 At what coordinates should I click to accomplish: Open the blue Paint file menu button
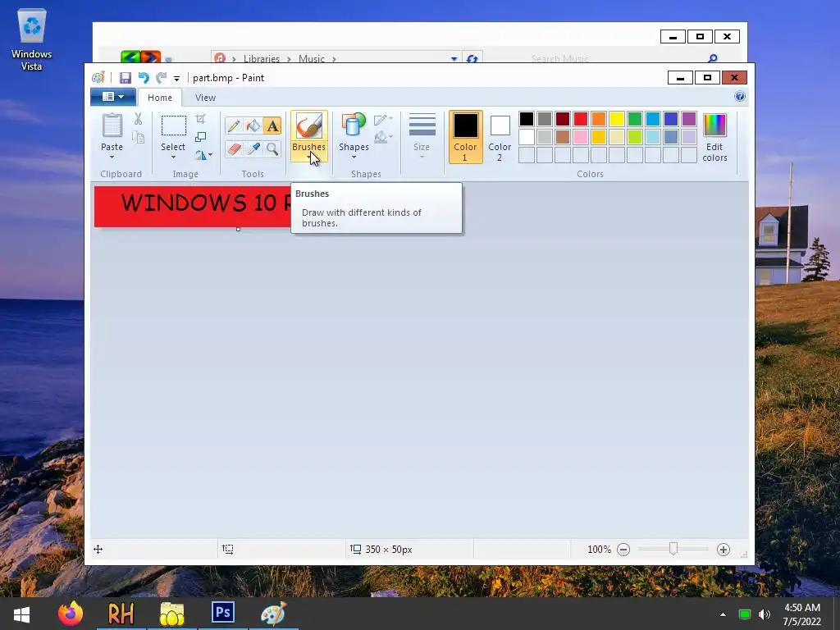pos(112,97)
